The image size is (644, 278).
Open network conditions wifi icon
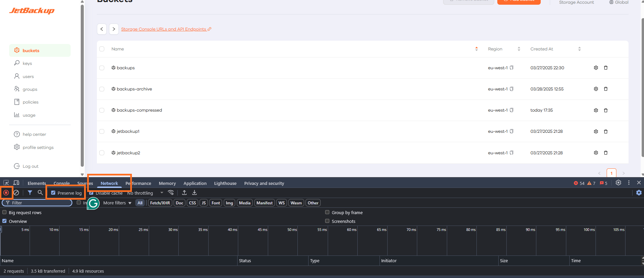[x=171, y=193]
